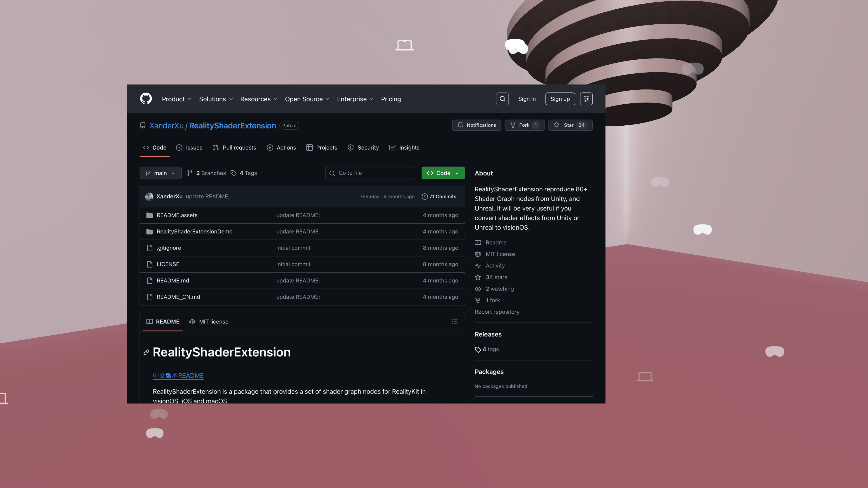Screen dimensions: 868x488
Task: Switch to the Issues tab
Action: [189, 148]
